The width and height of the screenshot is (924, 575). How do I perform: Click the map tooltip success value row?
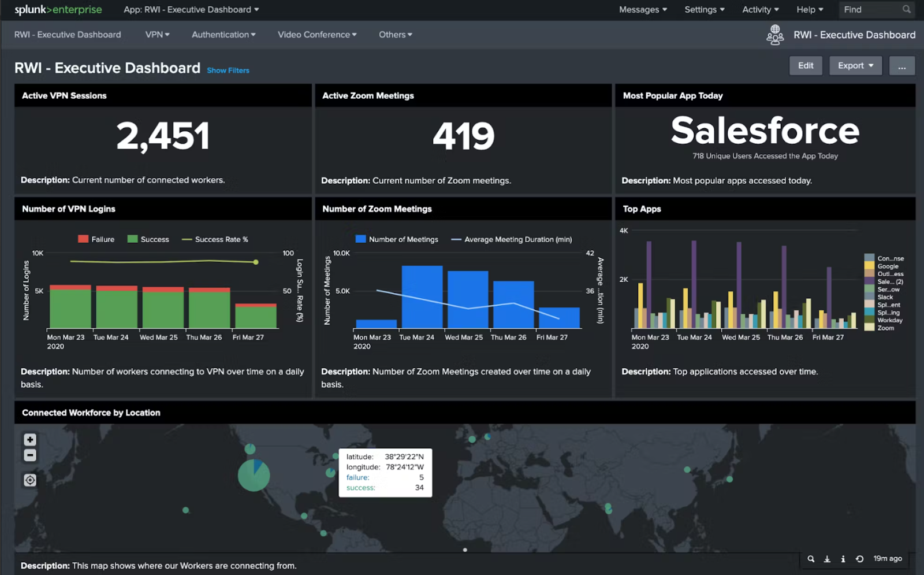(385, 488)
